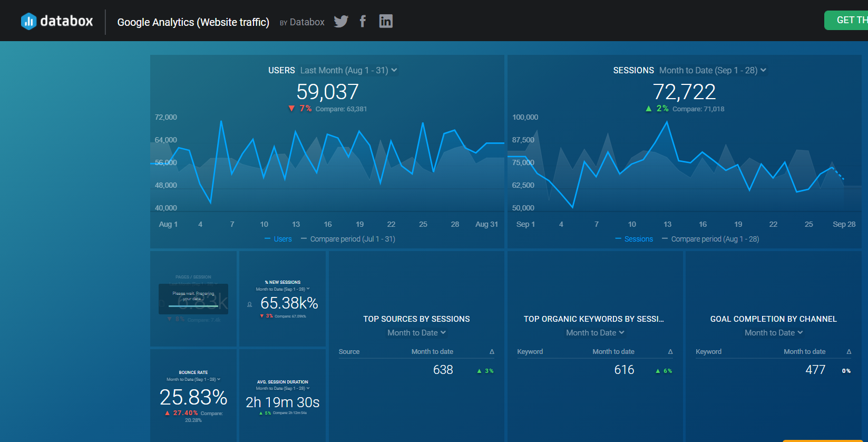Open Avg. Session Duration date range dropdown

(x=282, y=388)
